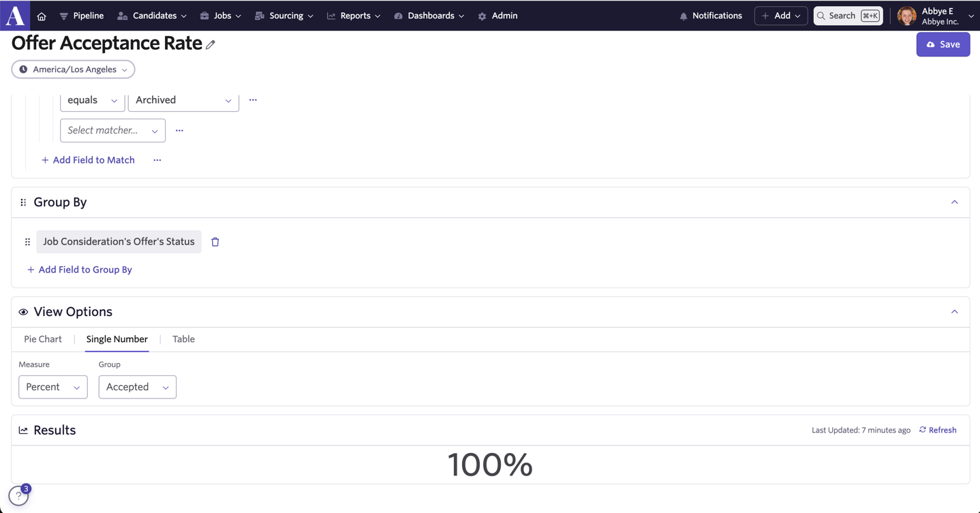Refresh the results
980x513 pixels.
pyautogui.click(x=938, y=431)
